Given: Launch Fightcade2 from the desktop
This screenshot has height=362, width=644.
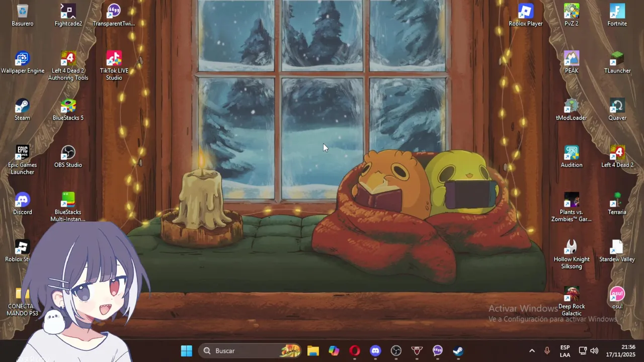Looking at the screenshot, I should pos(68,15).
